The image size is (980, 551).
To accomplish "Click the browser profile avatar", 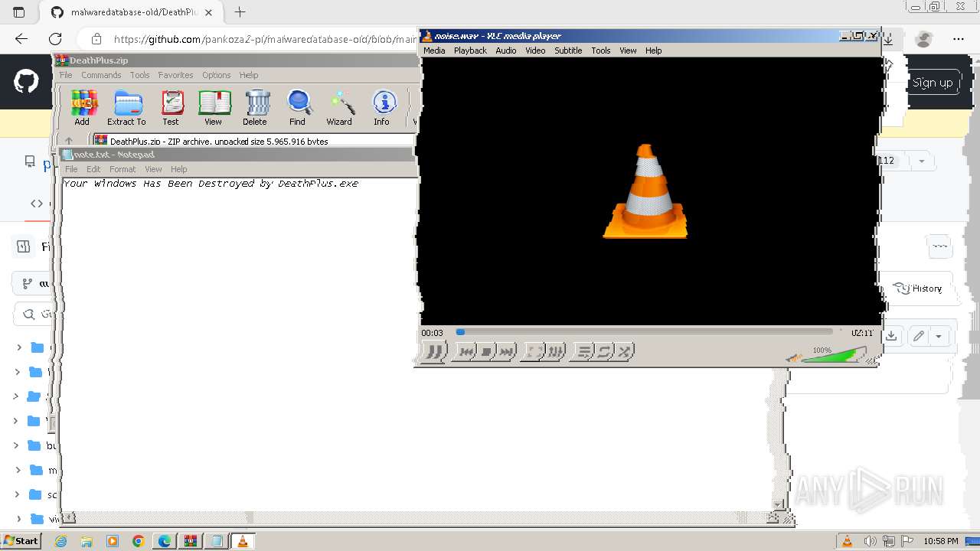I will point(924,39).
